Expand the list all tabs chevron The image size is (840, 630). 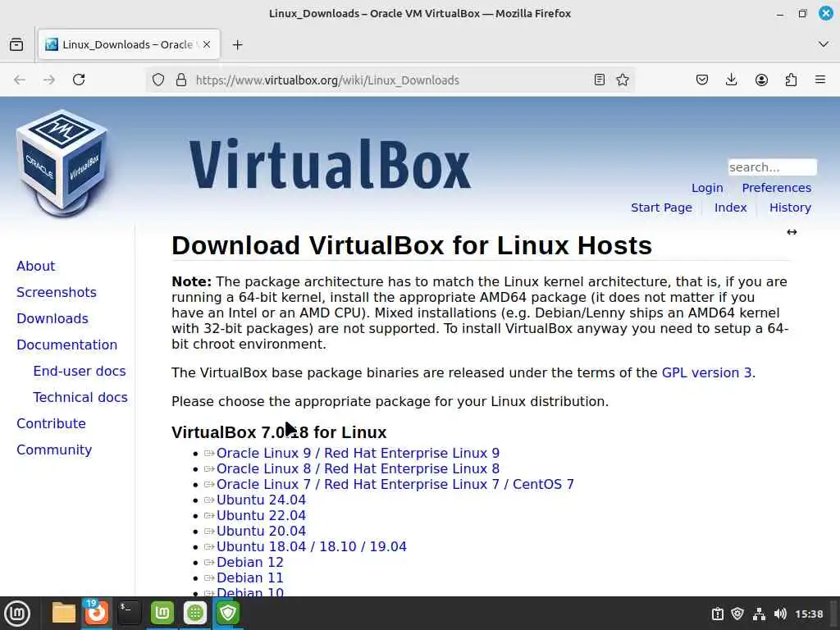pos(824,44)
